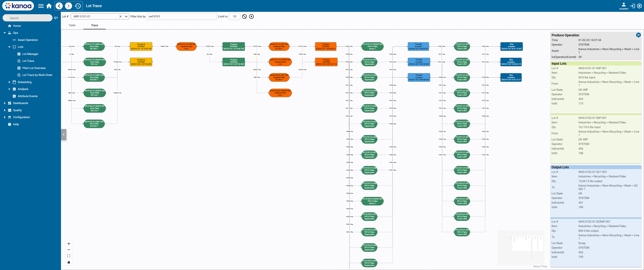Select Produce node dated 2025-01-01 15:14:50.763
Image resolution: width=644 pixels, height=270 pixels.
tap(233, 46)
